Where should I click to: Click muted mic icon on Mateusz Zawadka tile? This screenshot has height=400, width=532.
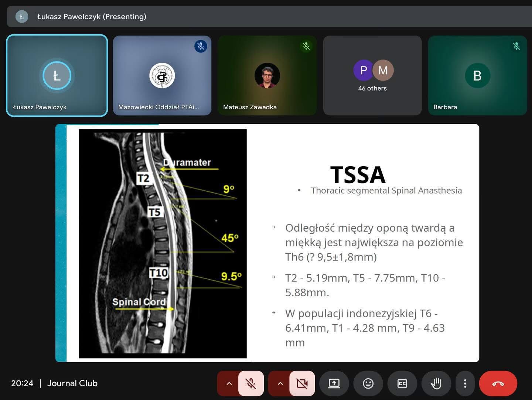[306, 46]
